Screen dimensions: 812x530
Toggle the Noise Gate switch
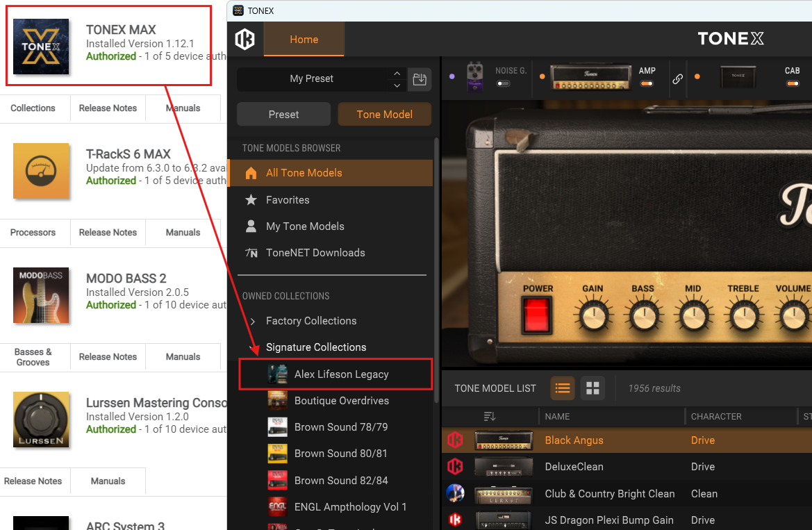point(504,83)
